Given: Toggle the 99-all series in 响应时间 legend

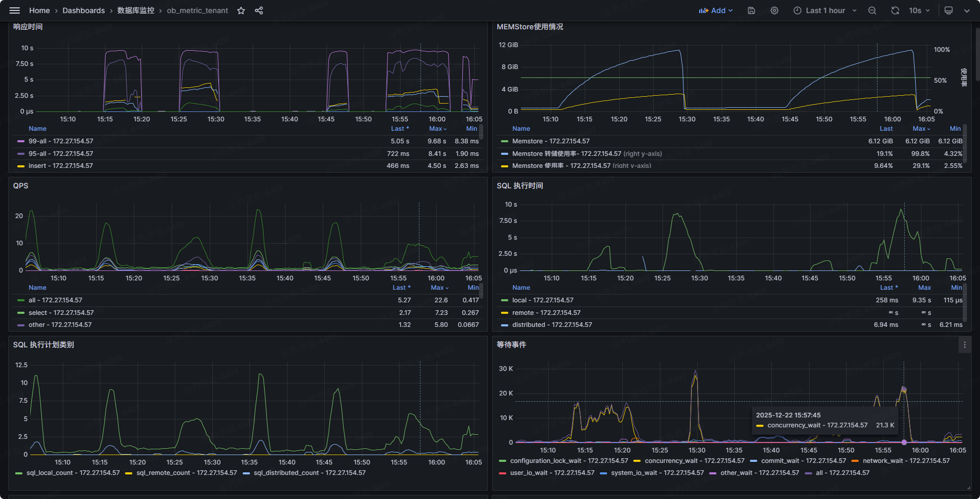Looking at the screenshot, I should coord(61,141).
